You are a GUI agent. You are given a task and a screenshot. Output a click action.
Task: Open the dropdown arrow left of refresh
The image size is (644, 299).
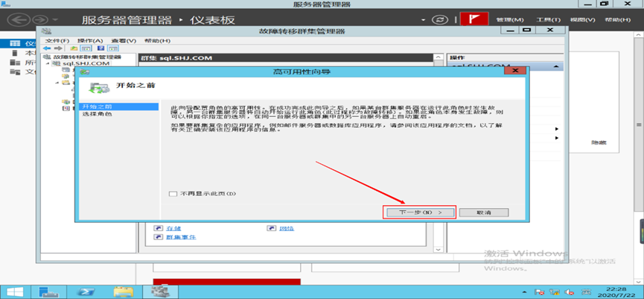click(x=424, y=19)
